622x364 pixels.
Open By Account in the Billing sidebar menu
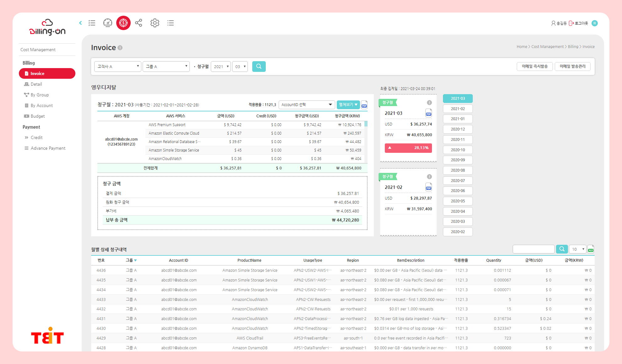coord(41,105)
